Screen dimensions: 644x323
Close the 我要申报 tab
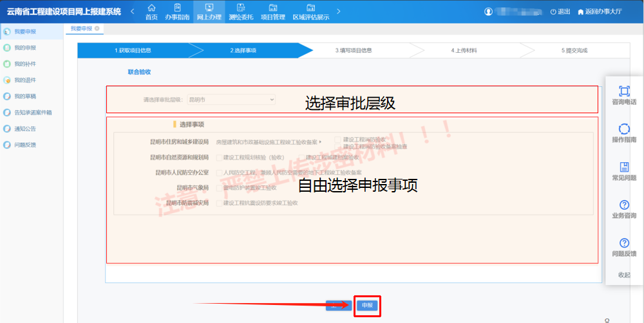pos(97,28)
